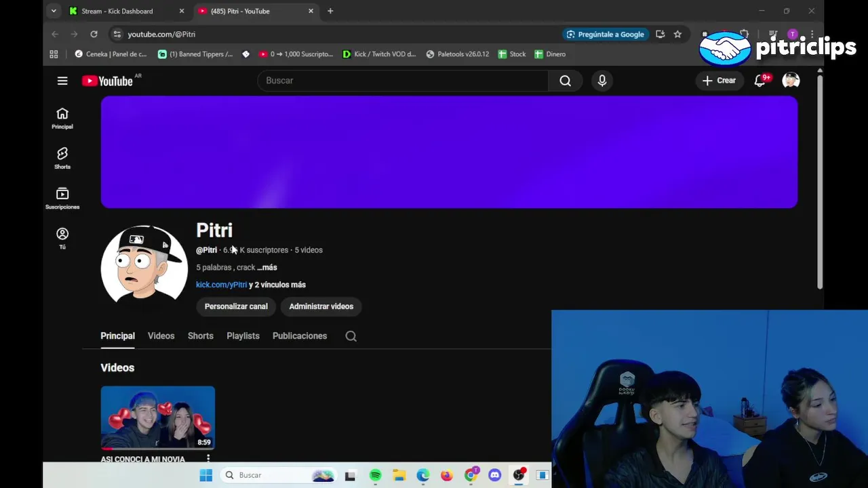
Task: Expand channel description with ...más
Action: pyautogui.click(x=267, y=268)
